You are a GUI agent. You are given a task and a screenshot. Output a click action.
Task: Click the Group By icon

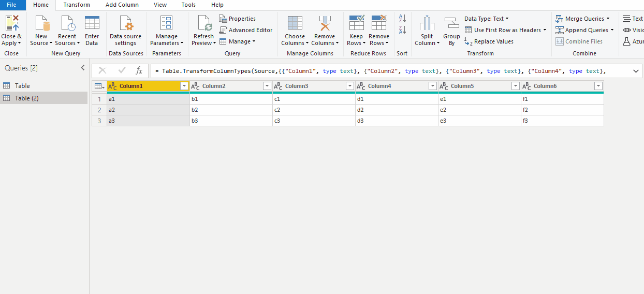(x=451, y=24)
